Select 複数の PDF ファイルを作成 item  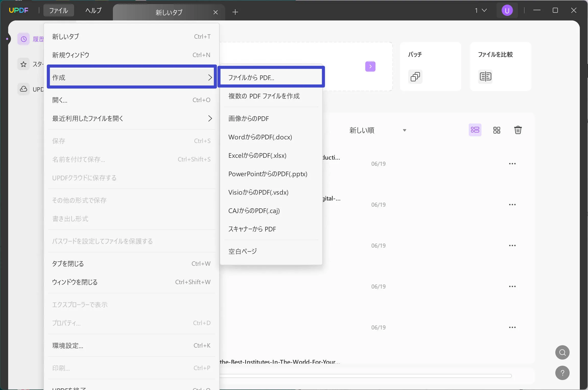[x=271, y=96]
